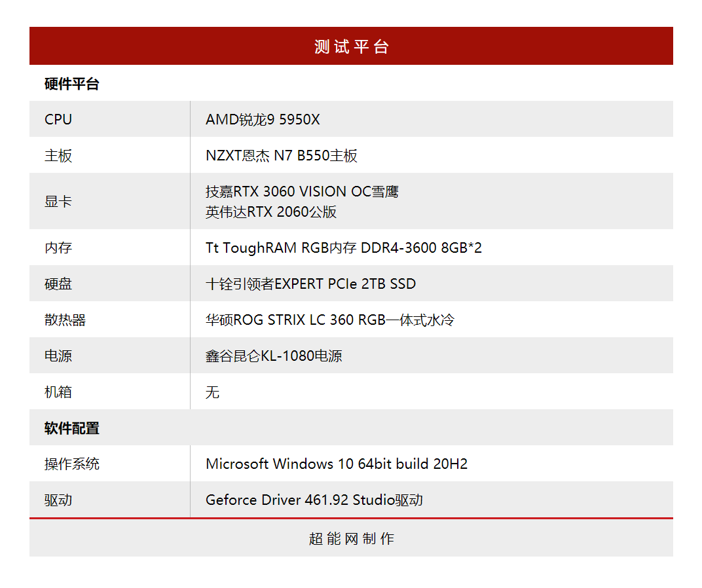
Task: Click the 软件配置 section heading
Action: (x=71, y=428)
